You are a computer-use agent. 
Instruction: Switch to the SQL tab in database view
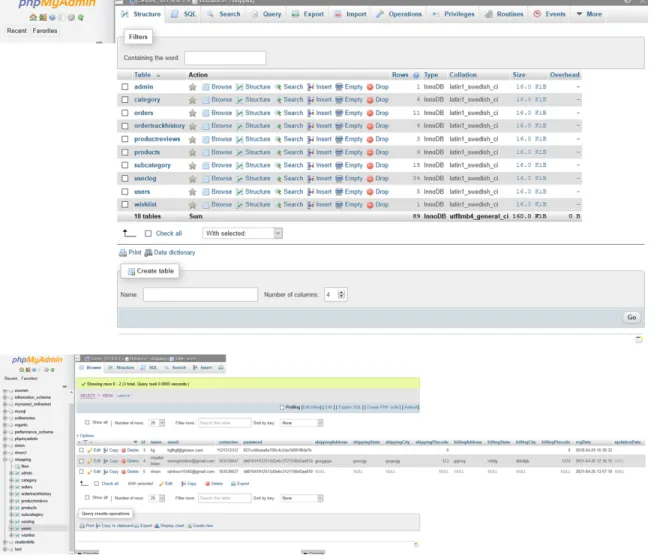tap(183, 14)
